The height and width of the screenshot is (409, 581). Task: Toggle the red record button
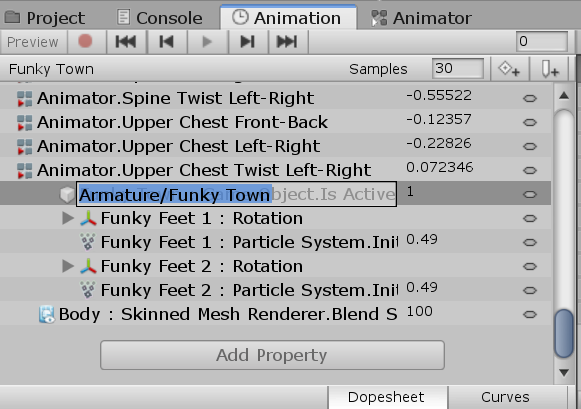pos(86,41)
